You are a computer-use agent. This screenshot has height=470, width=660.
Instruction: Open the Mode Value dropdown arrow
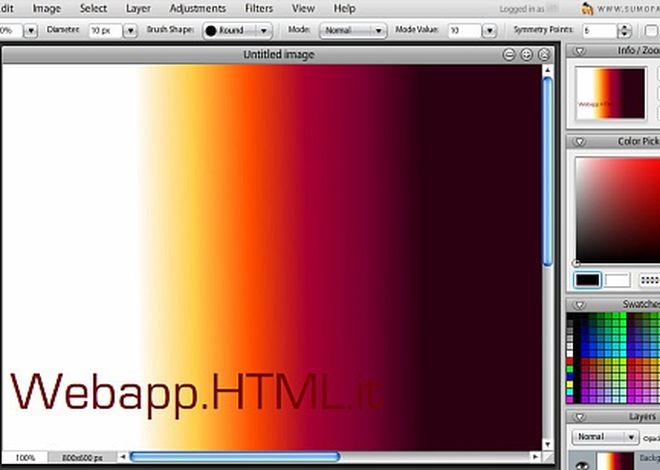489,31
